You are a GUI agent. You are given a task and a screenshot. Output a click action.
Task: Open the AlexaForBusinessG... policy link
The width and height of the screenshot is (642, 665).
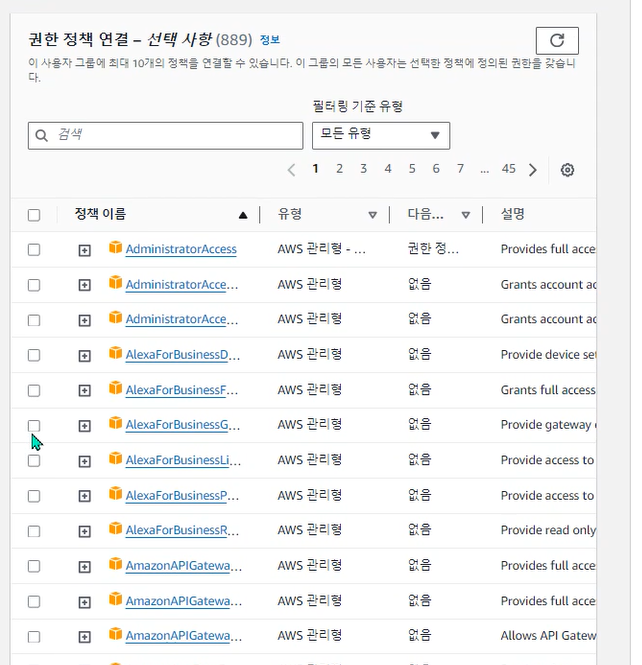pos(183,425)
